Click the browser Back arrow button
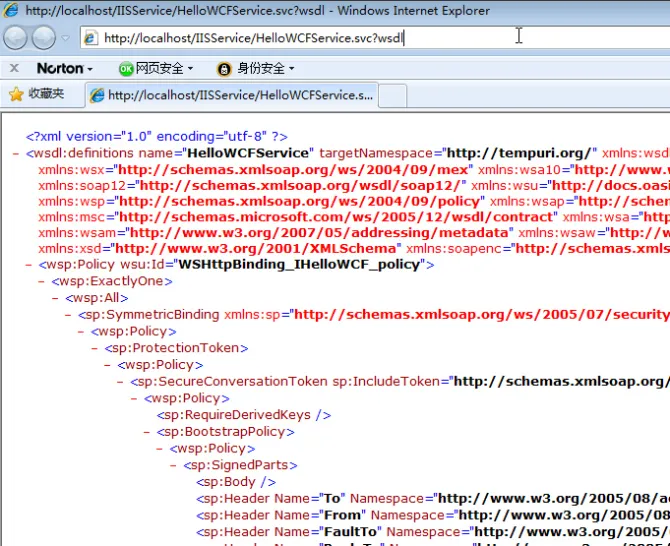 point(16,38)
